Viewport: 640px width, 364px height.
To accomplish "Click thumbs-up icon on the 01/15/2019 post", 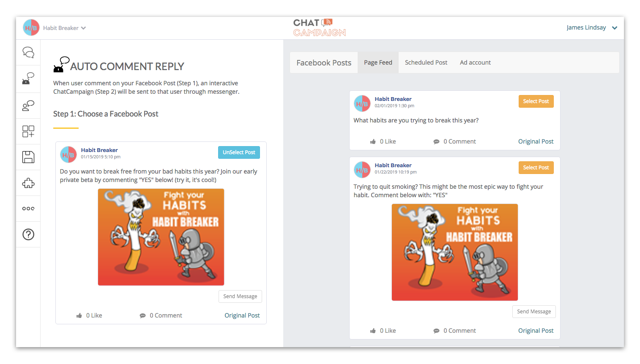I will 79,315.
